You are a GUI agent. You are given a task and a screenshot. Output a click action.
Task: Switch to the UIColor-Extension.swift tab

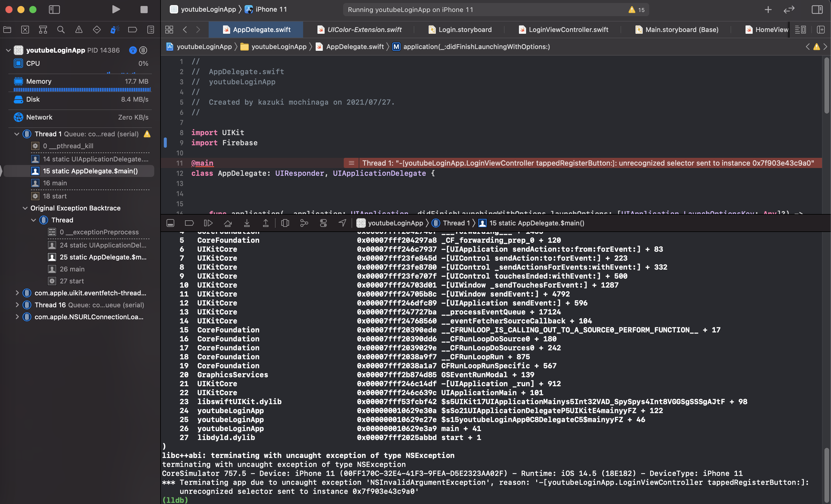360,30
